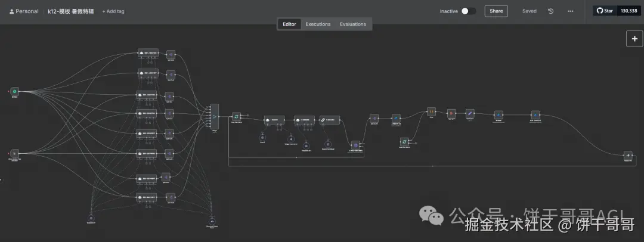Select the purple globe HTTP node in loop
The height and width of the screenshot is (242, 644).
click(x=355, y=145)
